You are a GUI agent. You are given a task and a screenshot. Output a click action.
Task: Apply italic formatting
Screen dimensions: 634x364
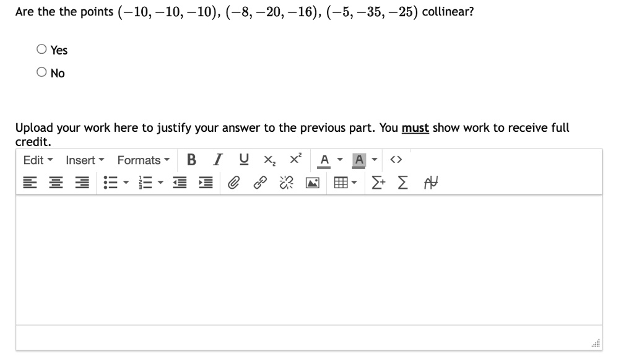click(x=218, y=160)
